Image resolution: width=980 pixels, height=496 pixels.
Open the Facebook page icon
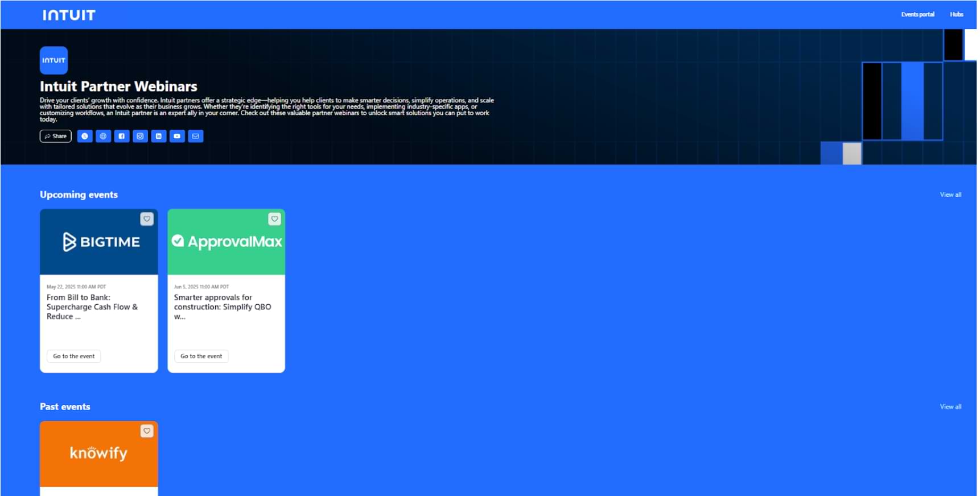[122, 136]
